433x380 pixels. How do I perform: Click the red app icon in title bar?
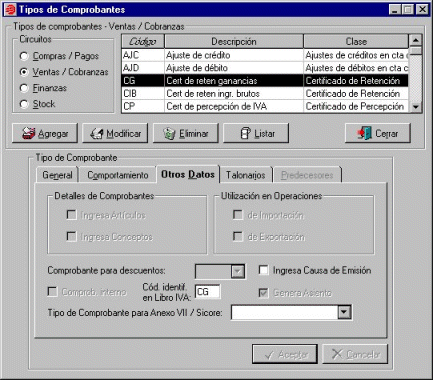[x=10, y=9]
